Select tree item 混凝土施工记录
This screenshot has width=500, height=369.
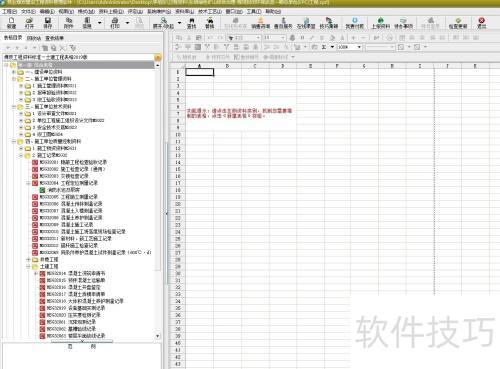(x=66, y=225)
